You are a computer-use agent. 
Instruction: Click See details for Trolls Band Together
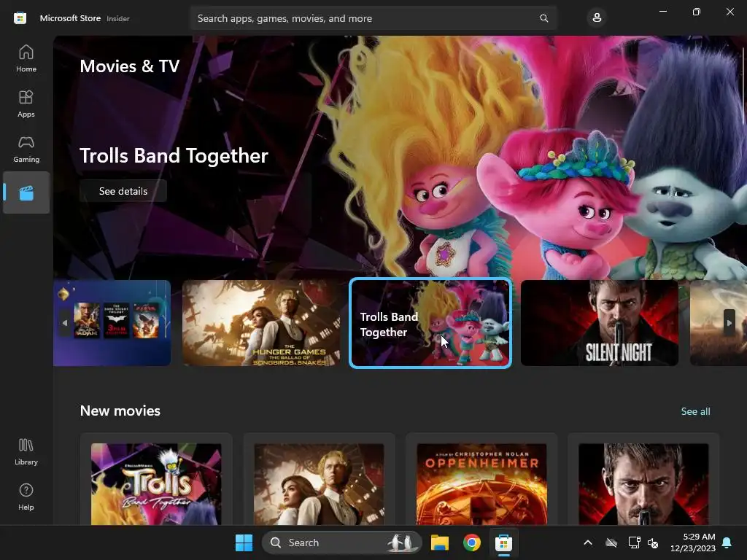point(123,191)
